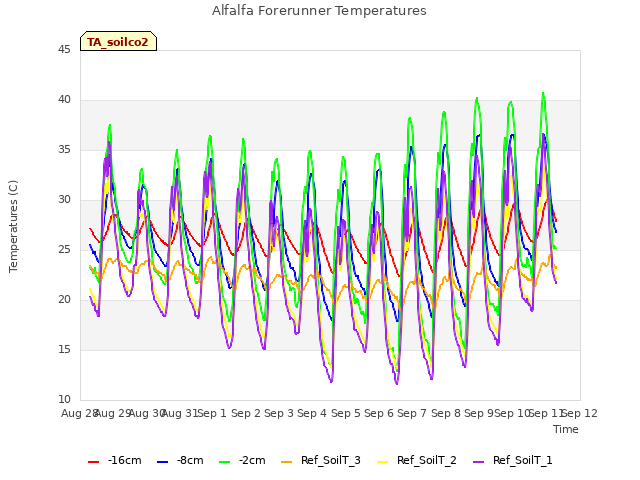Click the Sep 2 x-axis tick label
Screen dimensions: 640x480
pos(246,413)
